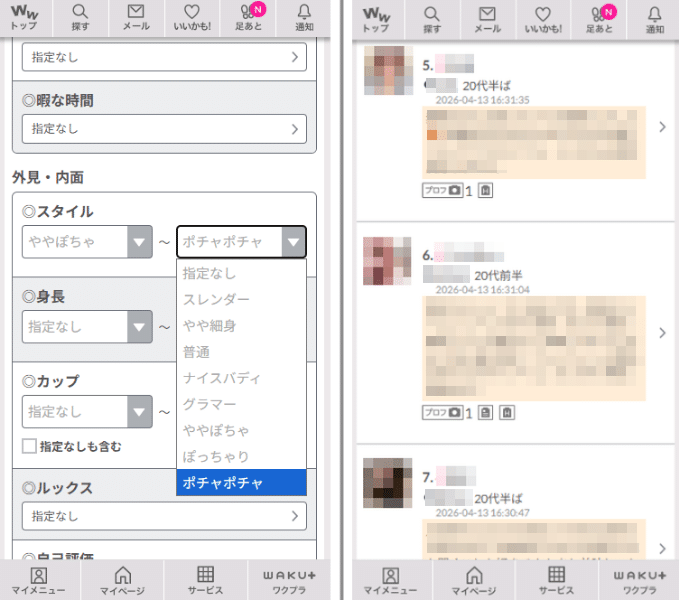Open スタイル minimum dropdown showing ややぽちゃ

87,242
